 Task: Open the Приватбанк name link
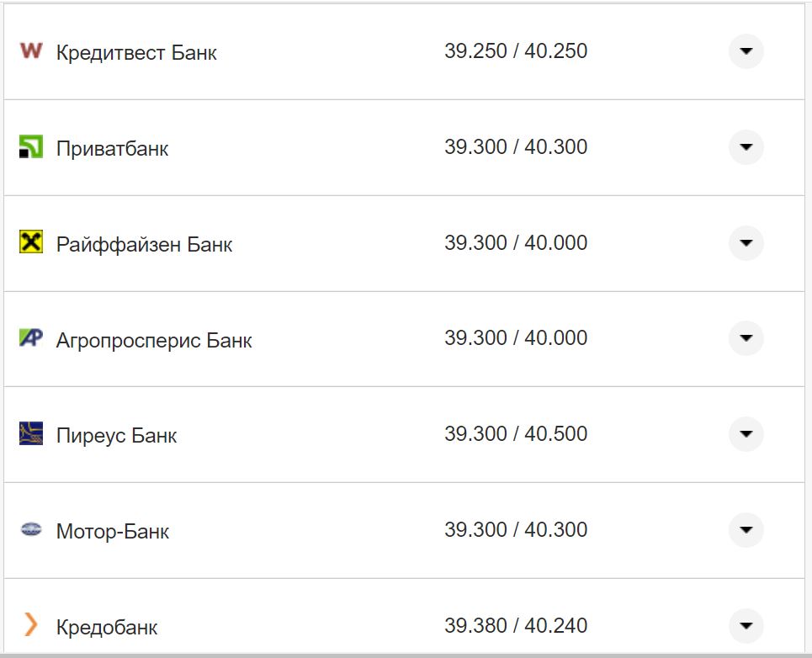[x=112, y=149]
